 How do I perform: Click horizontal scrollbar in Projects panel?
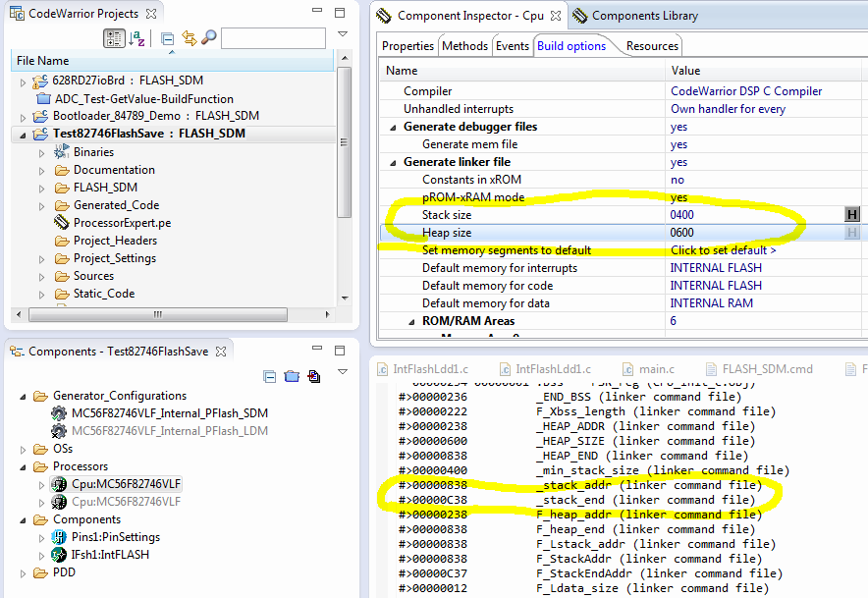(158, 314)
